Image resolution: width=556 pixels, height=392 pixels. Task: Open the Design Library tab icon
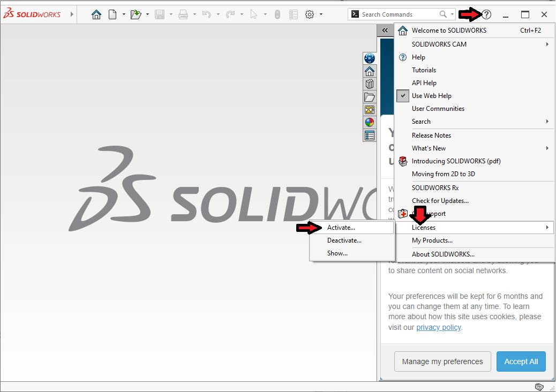coord(370,84)
